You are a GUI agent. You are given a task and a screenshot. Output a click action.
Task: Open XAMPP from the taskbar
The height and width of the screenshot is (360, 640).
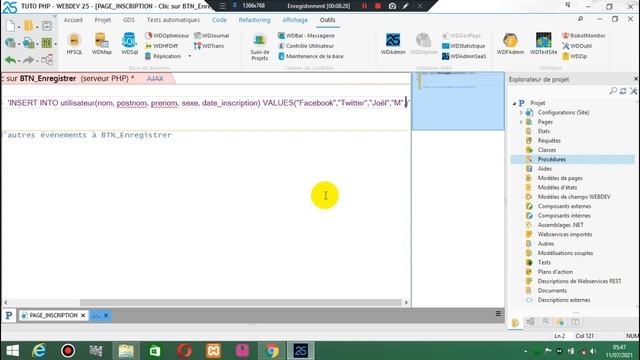[213, 351]
